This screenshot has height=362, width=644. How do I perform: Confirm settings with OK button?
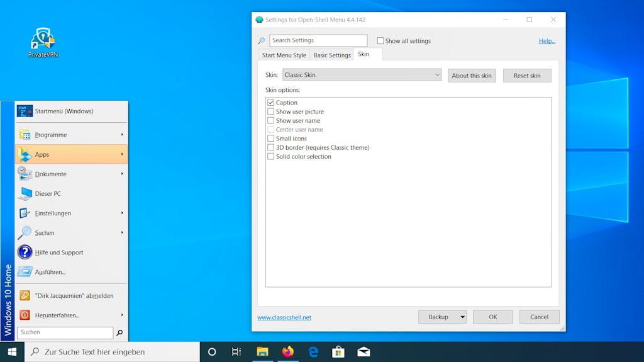coord(493,317)
